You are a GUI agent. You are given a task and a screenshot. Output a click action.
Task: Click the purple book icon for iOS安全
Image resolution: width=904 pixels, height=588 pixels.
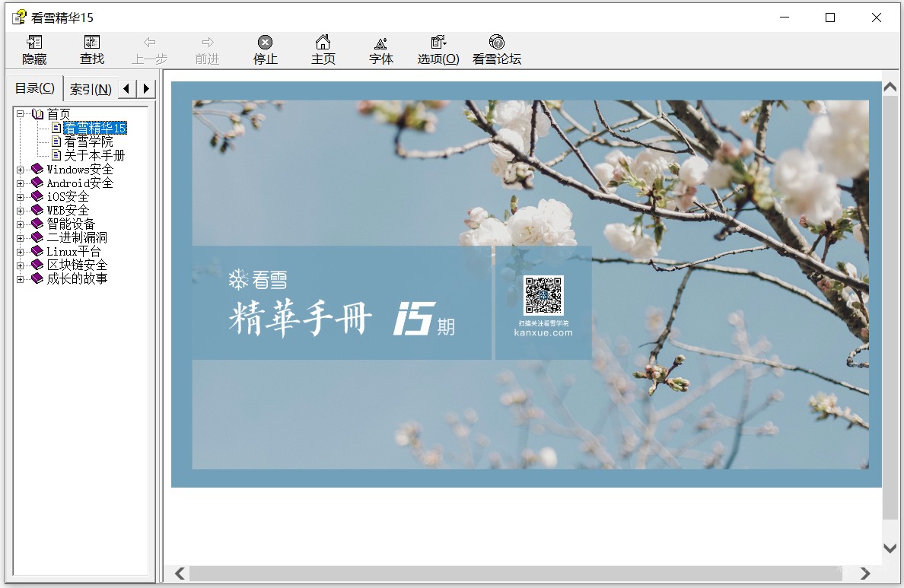37,196
